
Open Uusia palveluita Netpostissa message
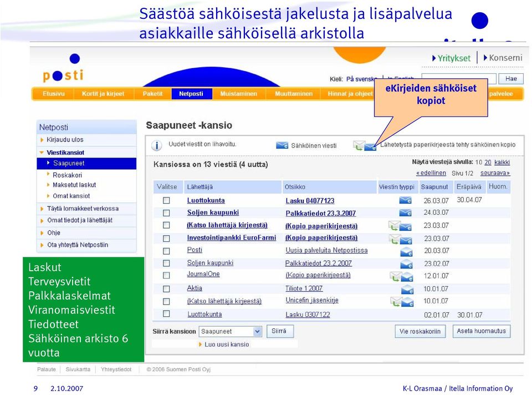[326, 250]
